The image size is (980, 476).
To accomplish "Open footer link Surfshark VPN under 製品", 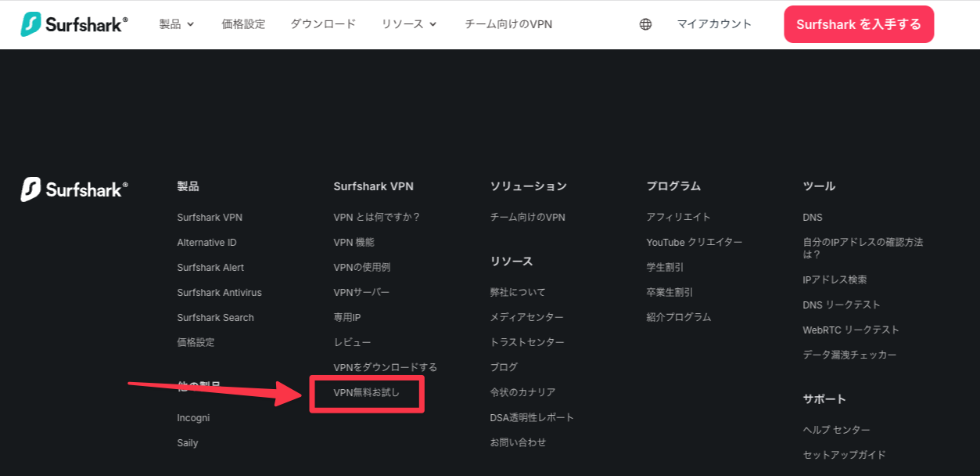I will tap(210, 218).
